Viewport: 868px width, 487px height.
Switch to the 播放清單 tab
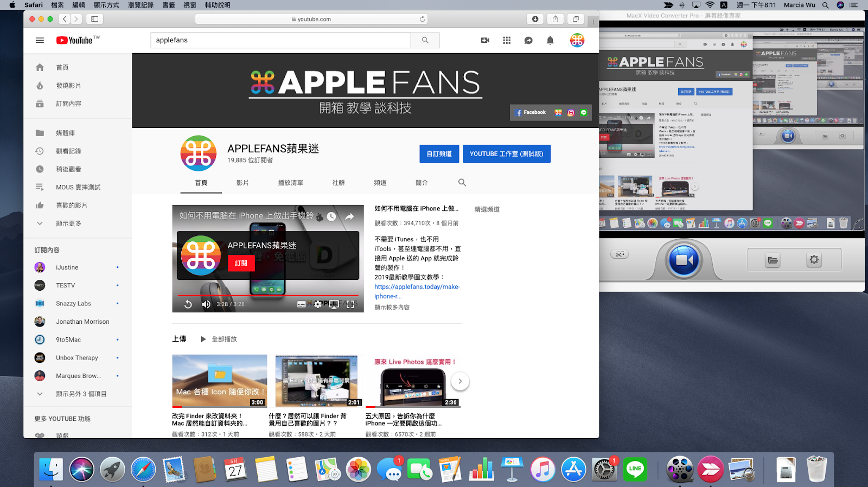[291, 183]
